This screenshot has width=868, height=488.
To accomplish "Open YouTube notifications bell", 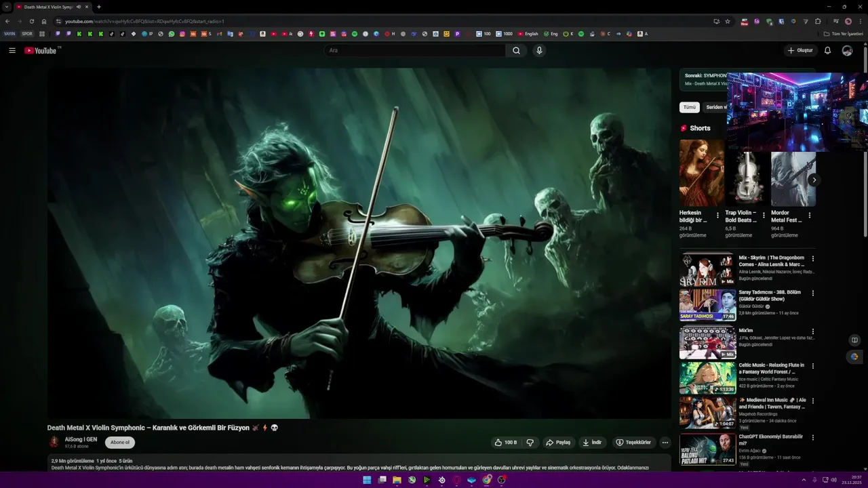I will click(827, 50).
